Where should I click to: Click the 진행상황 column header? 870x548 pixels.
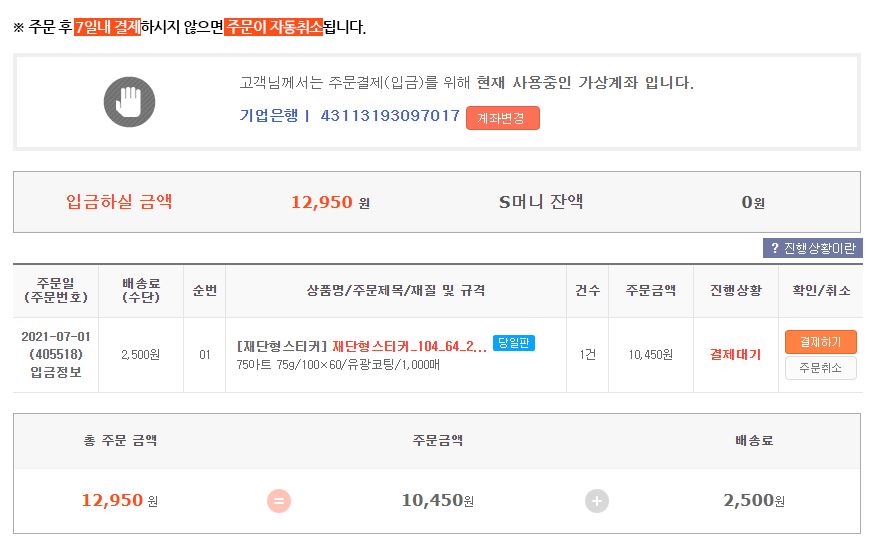coord(735,290)
